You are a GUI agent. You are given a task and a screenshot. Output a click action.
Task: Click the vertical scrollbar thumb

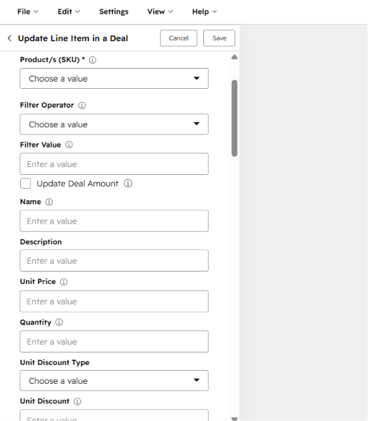tap(235, 118)
